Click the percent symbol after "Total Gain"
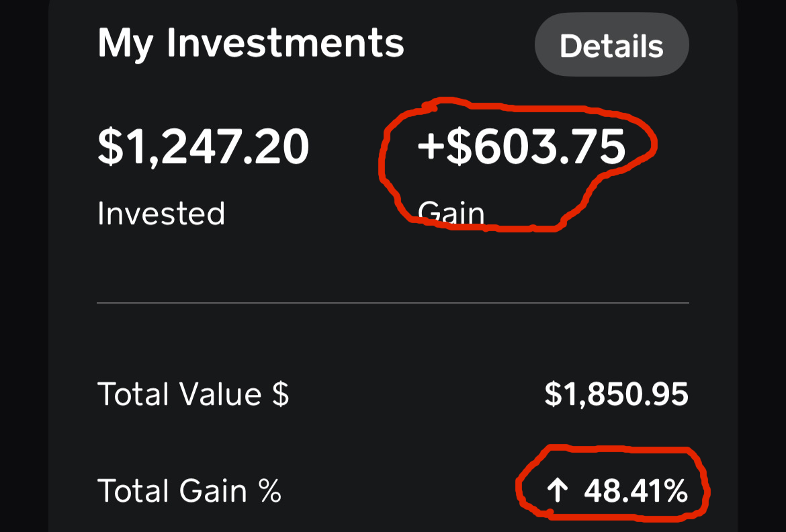786x532 pixels. 270,491
